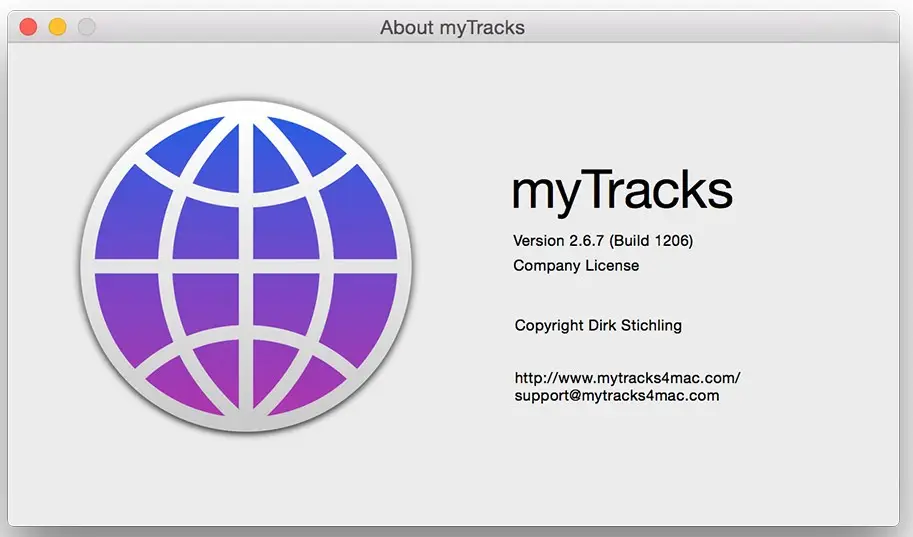
Task: Open the http://www.mytracks4mac.com/ link
Action: pos(627,378)
